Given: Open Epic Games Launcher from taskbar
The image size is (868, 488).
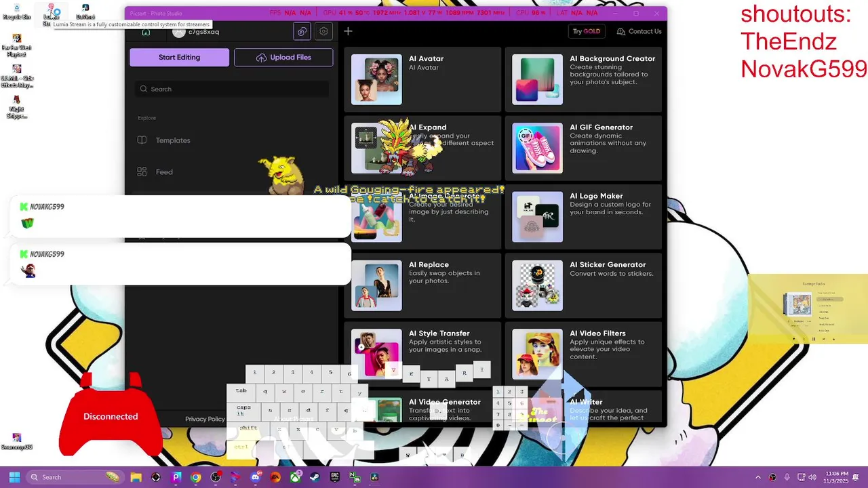Looking at the screenshot, I should pyautogui.click(x=335, y=477).
